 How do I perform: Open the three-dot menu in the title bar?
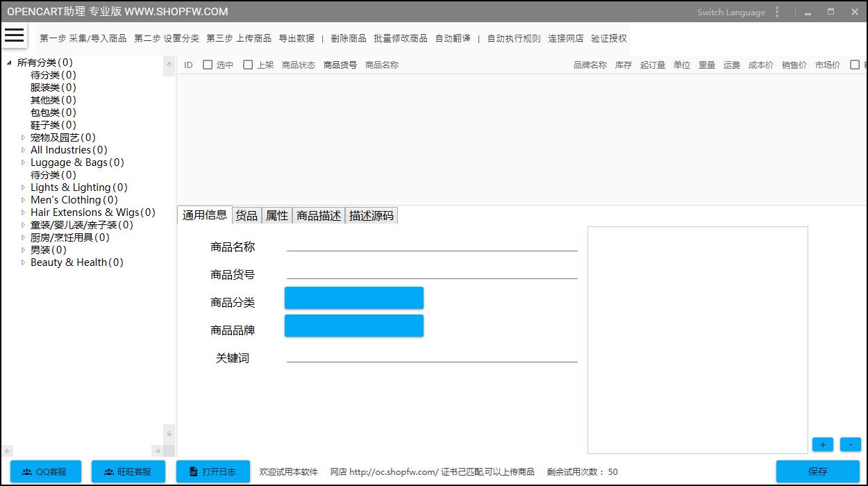pyautogui.click(x=777, y=12)
